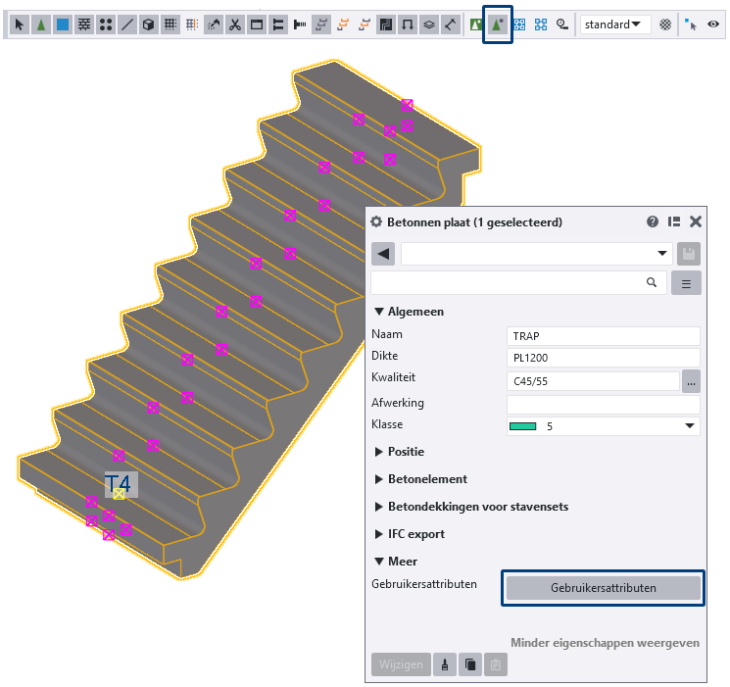Click the magnifier icon in search field
730x687 pixels.
[651, 283]
